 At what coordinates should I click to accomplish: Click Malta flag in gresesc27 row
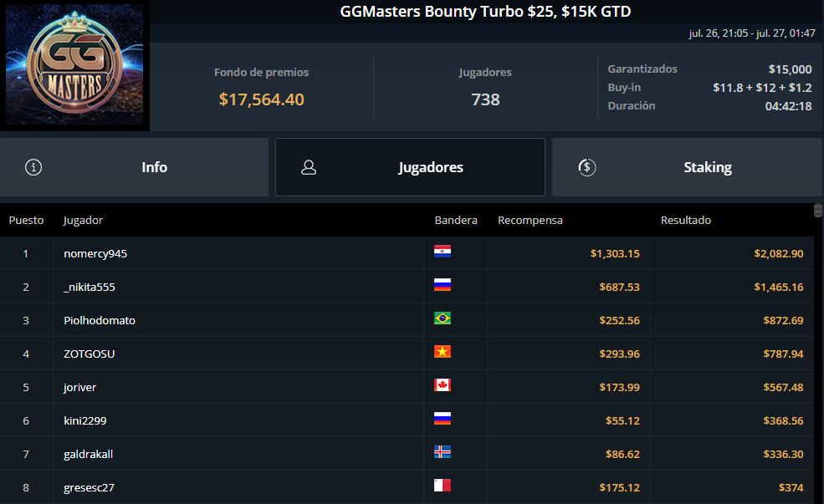click(x=443, y=486)
